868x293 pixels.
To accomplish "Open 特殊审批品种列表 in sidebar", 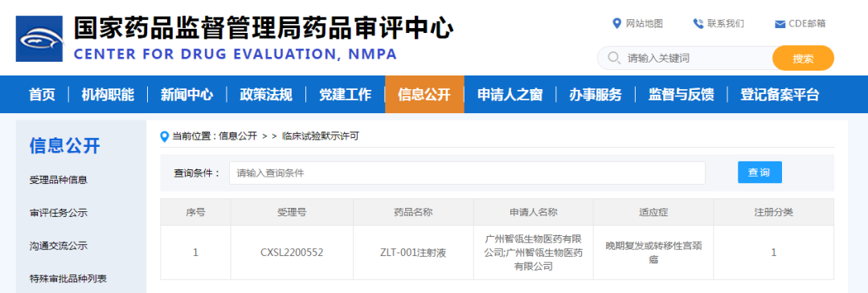I will click(x=68, y=278).
